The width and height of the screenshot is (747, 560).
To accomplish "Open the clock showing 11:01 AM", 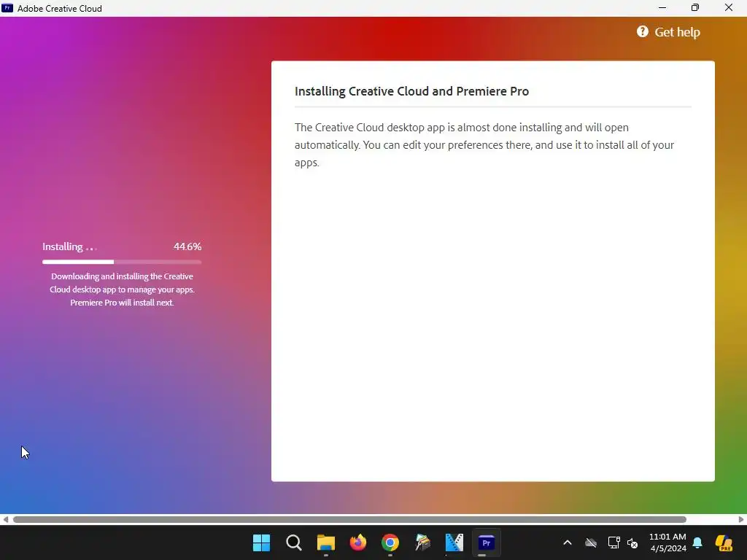I will coord(667,542).
